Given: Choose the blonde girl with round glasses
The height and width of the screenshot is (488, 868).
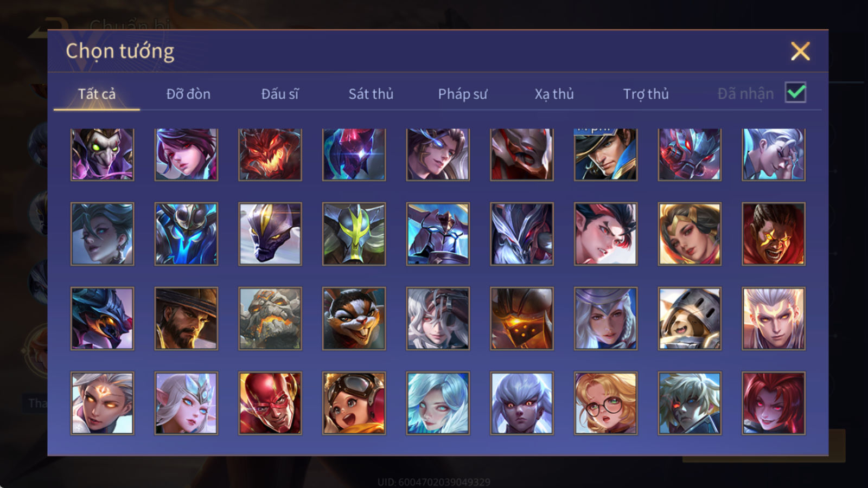Looking at the screenshot, I should [x=605, y=403].
